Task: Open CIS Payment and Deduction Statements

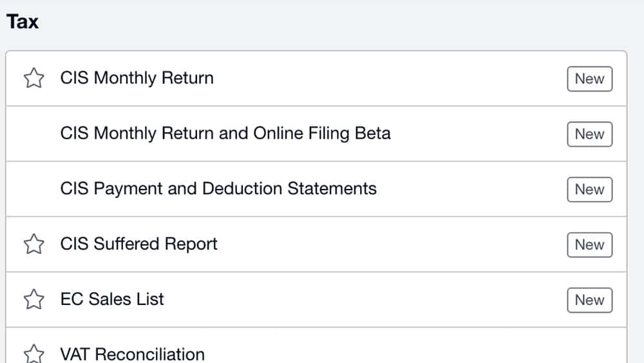Action: (x=218, y=189)
